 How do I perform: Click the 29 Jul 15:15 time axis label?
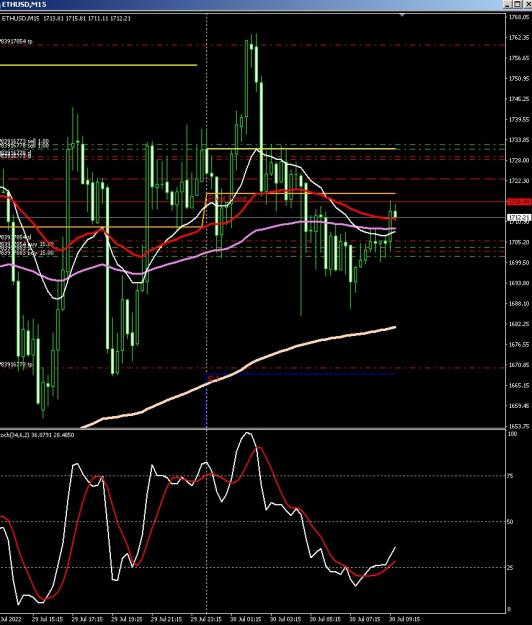(x=47, y=619)
